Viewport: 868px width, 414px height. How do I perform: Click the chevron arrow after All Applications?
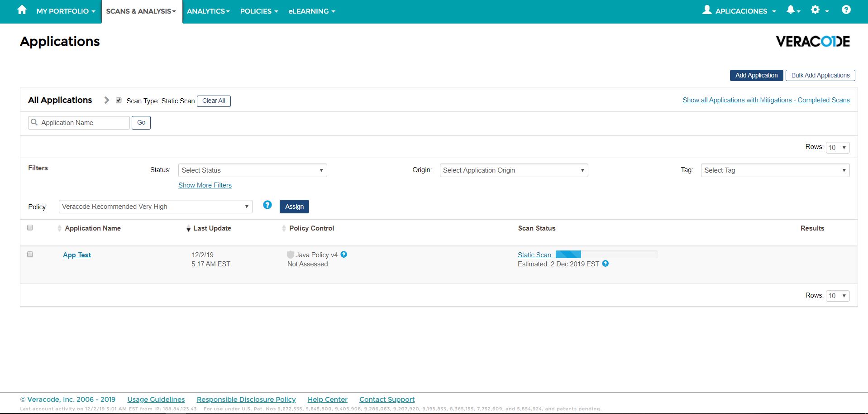click(106, 100)
